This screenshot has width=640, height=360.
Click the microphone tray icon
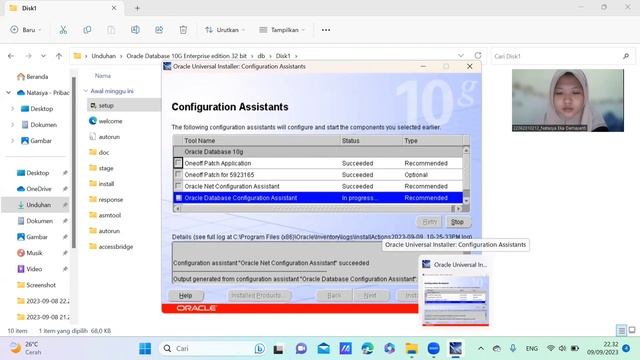(x=513, y=348)
